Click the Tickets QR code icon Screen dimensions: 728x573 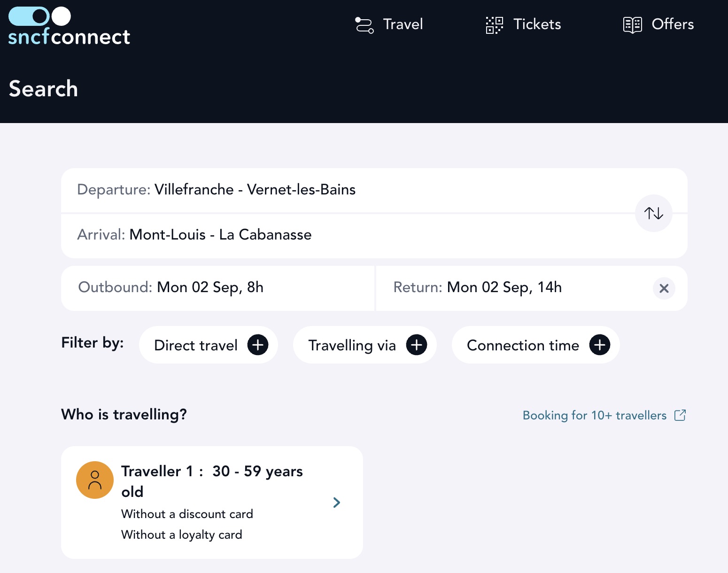(x=494, y=25)
